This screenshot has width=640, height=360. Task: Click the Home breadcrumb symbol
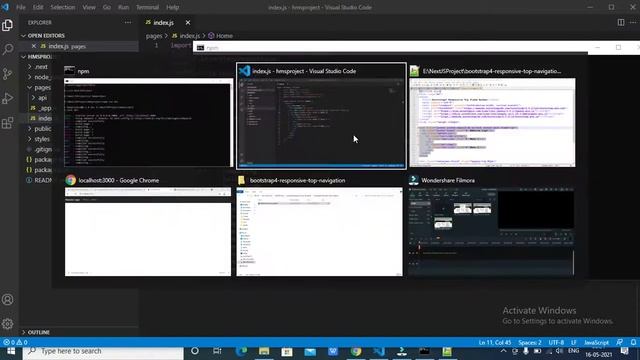[x=220, y=36]
